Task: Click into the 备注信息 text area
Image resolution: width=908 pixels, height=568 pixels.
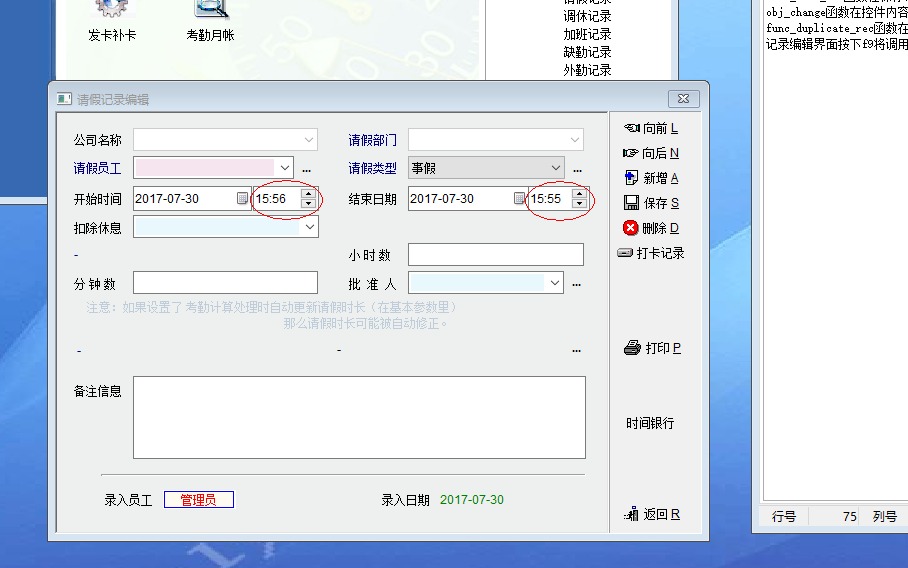Action: (359, 417)
